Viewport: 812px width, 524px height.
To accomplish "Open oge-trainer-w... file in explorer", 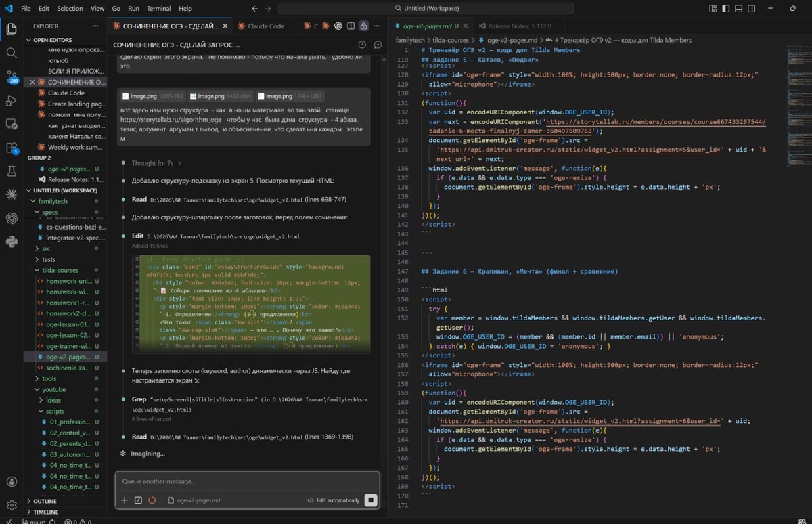I will click(68, 346).
